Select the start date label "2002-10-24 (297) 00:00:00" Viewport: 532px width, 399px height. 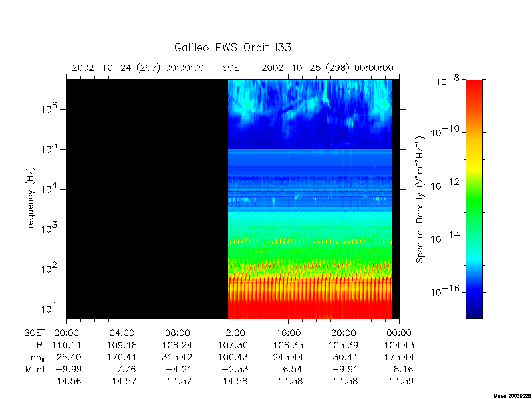[138, 68]
